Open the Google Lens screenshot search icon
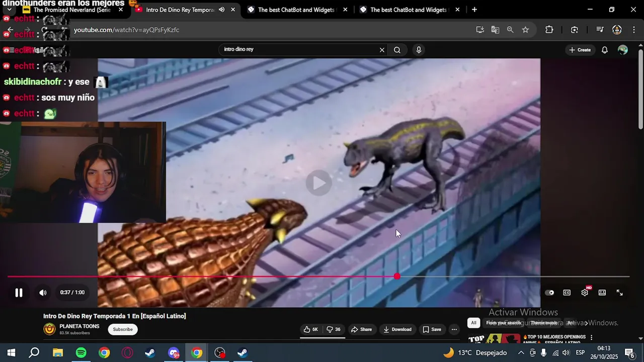 [575, 30]
